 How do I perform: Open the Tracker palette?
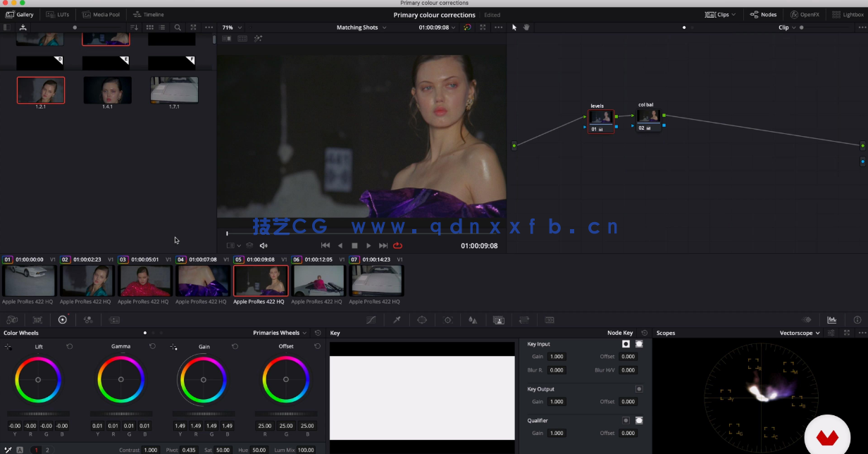(x=448, y=319)
